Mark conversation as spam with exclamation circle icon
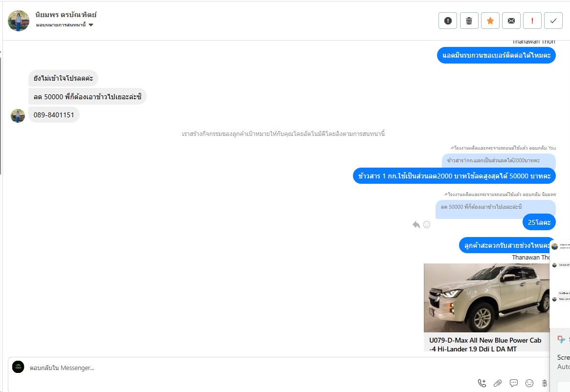The image size is (570, 392). [x=447, y=21]
